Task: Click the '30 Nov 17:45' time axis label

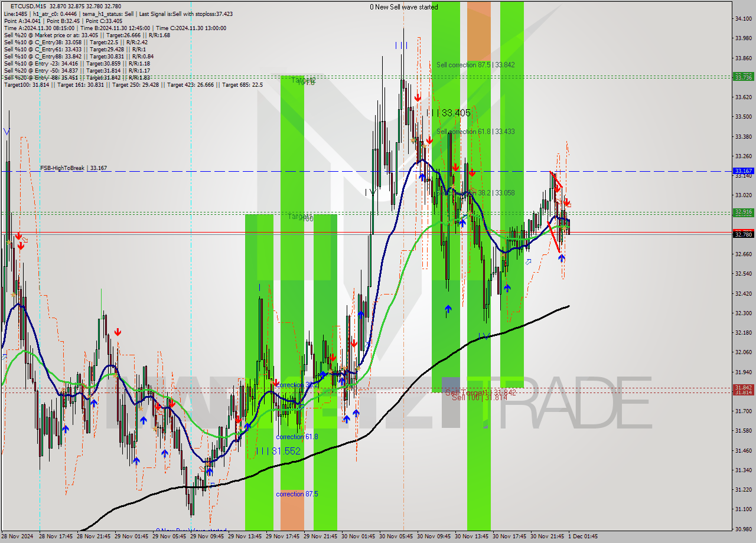Action: coord(510,537)
